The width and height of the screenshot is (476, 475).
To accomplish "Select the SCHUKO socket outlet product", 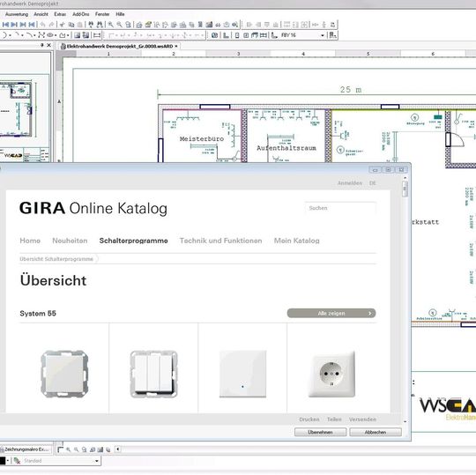I will 331,374.
